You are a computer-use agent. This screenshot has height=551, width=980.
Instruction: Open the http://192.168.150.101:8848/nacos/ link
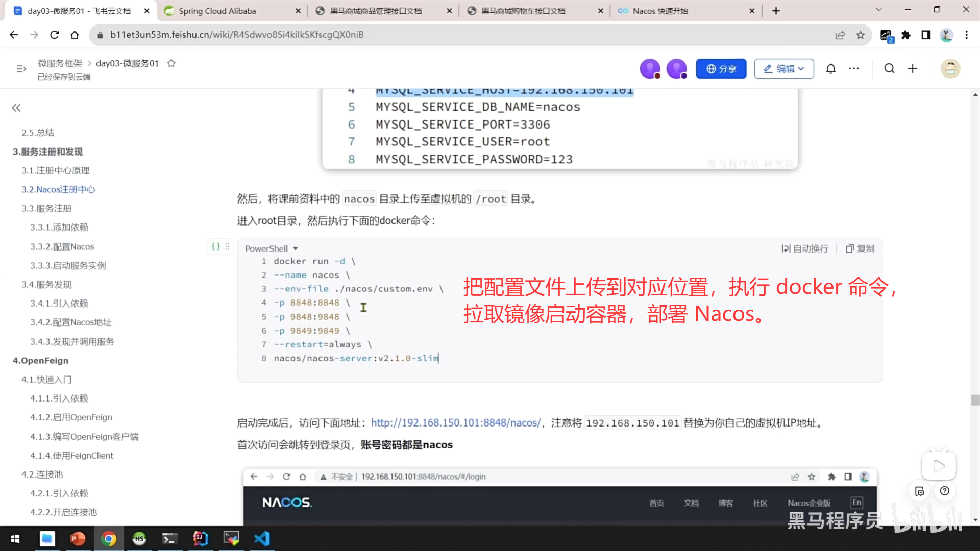tap(456, 422)
